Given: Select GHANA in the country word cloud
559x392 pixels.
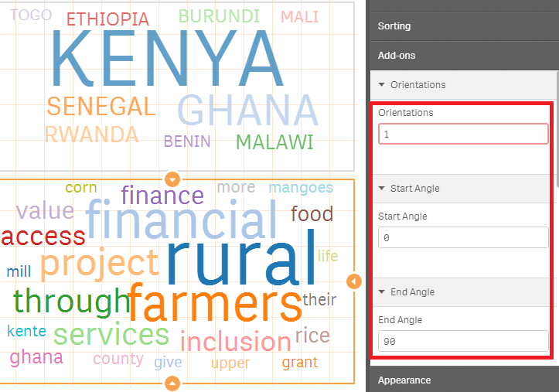Looking at the screenshot, I should point(247,111).
